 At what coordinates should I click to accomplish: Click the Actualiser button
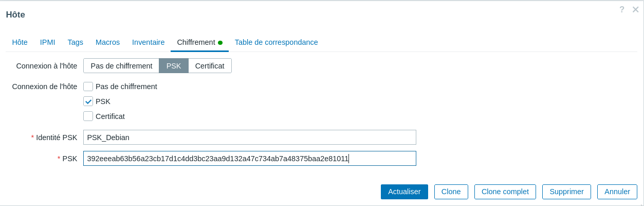(404, 192)
